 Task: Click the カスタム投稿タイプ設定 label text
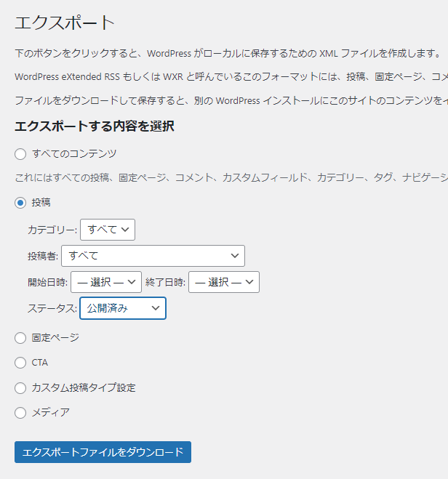pyautogui.click(x=84, y=387)
